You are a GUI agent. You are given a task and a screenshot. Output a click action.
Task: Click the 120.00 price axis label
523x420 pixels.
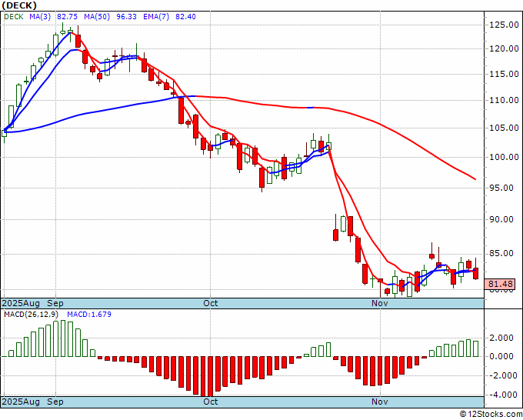[504, 49]
